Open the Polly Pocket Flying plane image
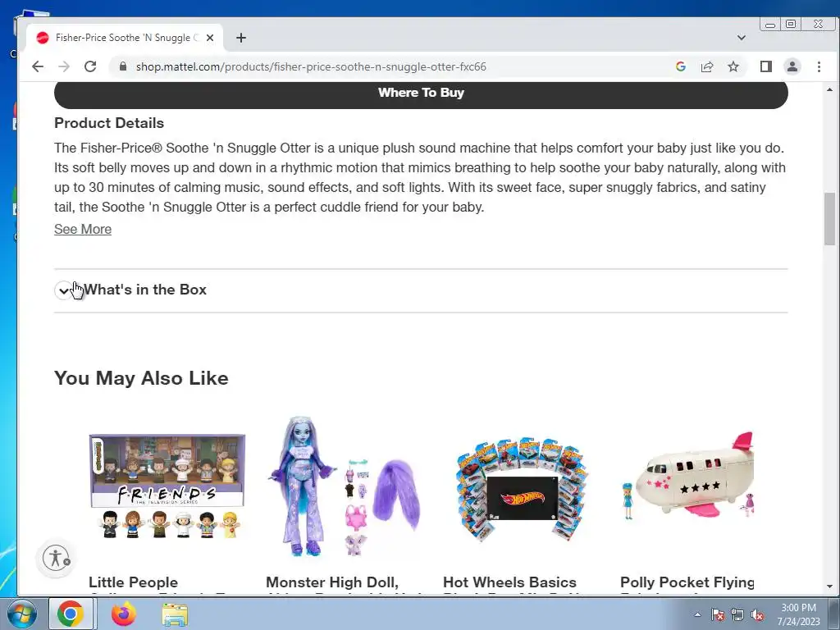Image resolution: width=840 pixels, height=630 pixels. tap(687, 477)
